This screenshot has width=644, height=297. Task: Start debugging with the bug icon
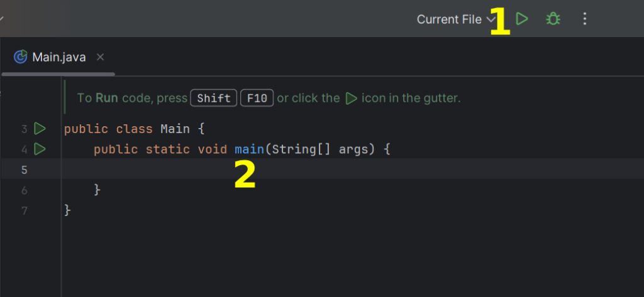(x=553, y=19)
